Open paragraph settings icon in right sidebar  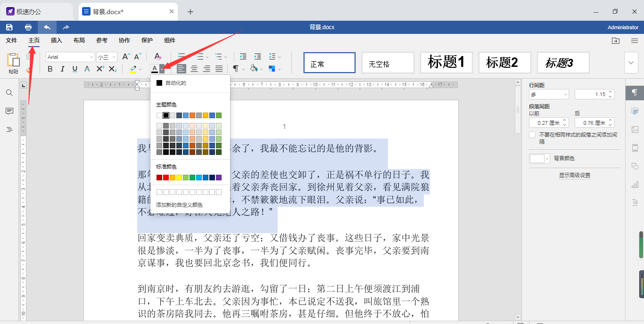(635, 92)
